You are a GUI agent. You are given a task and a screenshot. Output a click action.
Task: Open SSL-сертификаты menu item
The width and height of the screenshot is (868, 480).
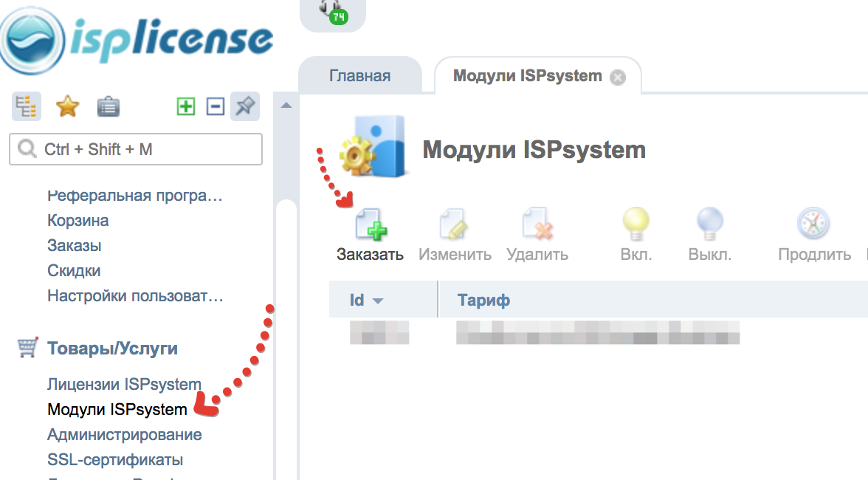pyautogui.click(x=115, y=460)
